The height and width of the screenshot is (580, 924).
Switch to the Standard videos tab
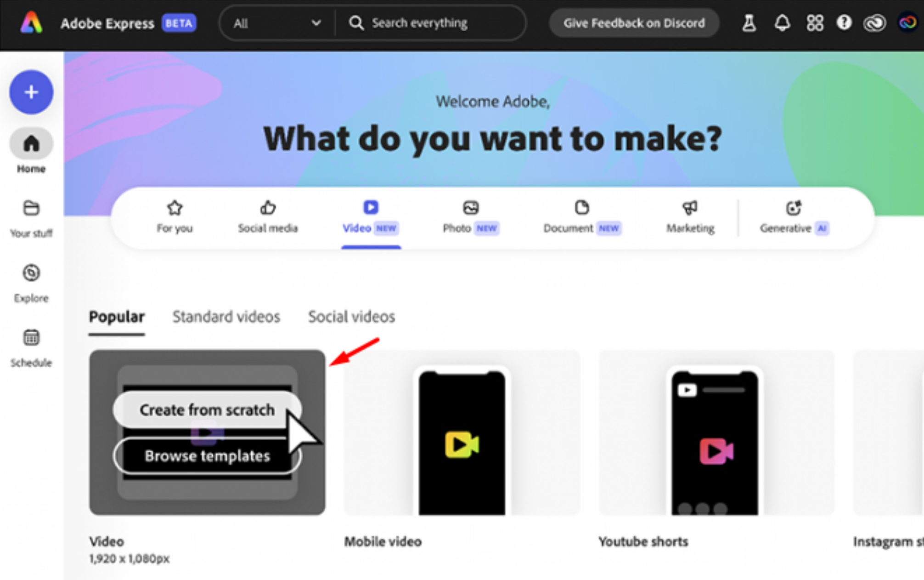pyautogui.click(x=226, y=317)
